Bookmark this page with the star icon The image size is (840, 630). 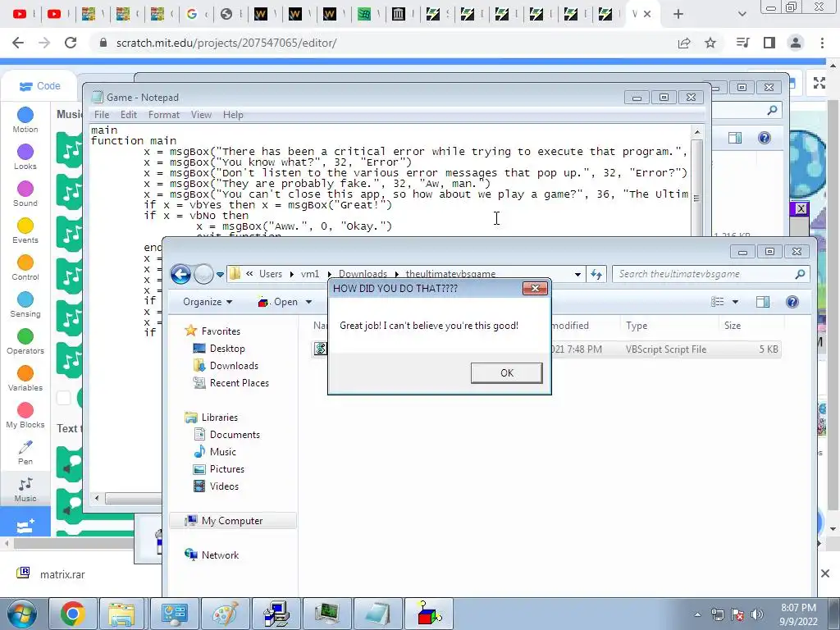[710, 43]
